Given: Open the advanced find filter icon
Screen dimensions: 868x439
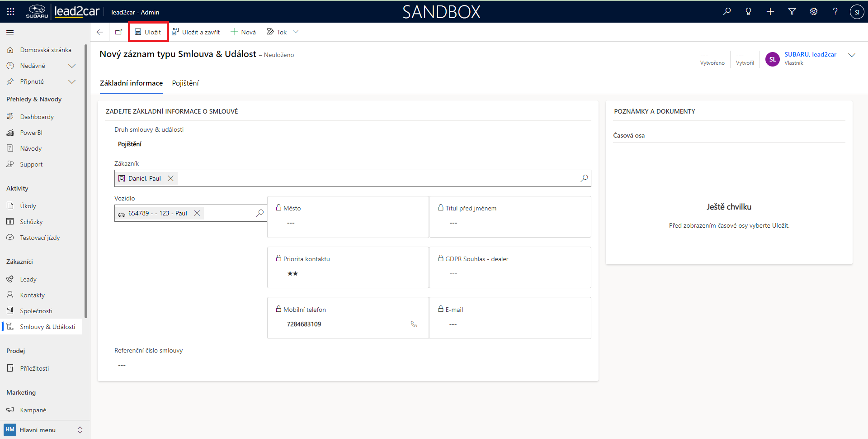Looking at the screenshot, I should (792, 12).
